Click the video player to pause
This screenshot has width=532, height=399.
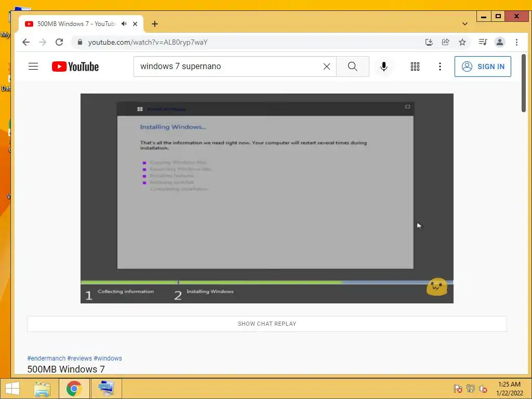point(267,198)
